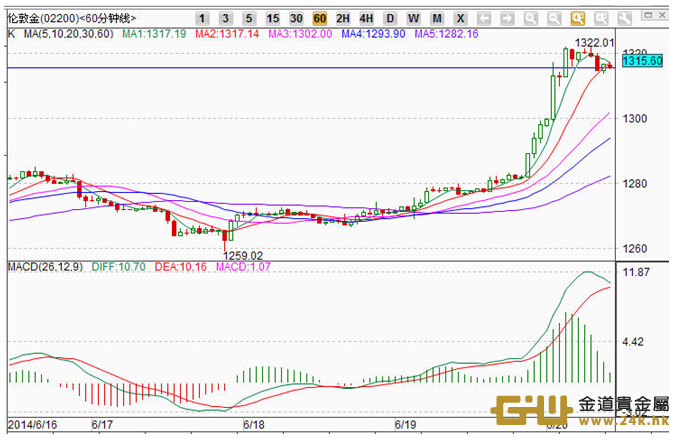The height and width of the screenshot is (442, 688).
Task: Click the zoom in magnifier icon
Action: click(530, 19)
